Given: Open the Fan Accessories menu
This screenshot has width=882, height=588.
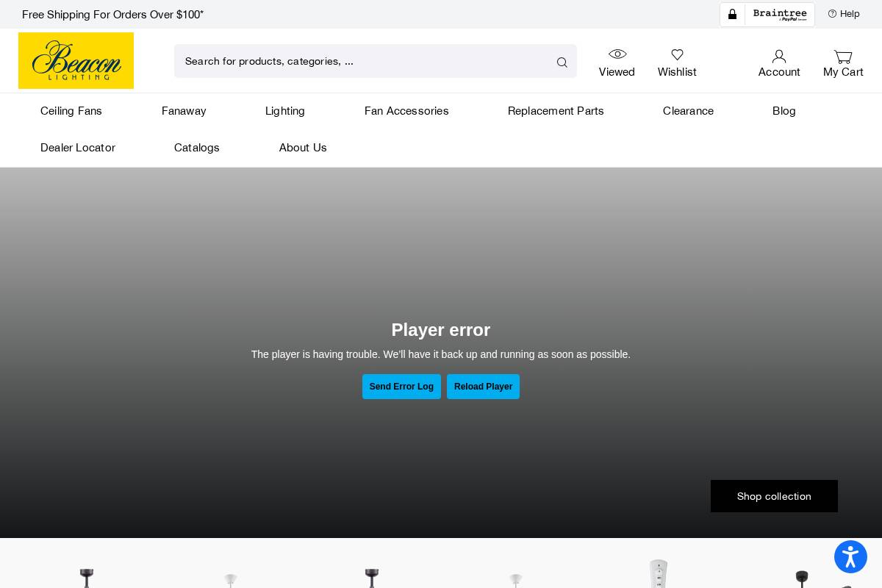Looking at the screenshot, I should 406,111.
